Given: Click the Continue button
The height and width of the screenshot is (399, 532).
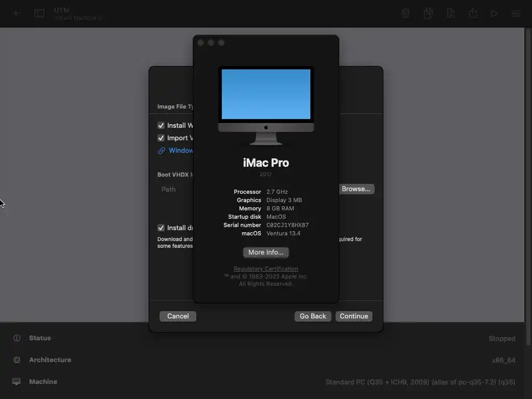Looking at the screenshot, I should [354, 316].
